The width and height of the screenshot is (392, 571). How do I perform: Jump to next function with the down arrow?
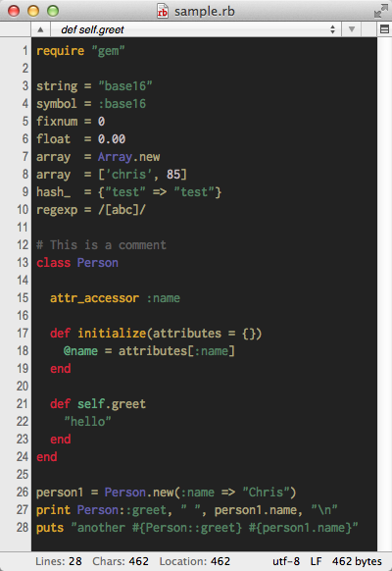[x=351, y=29]
